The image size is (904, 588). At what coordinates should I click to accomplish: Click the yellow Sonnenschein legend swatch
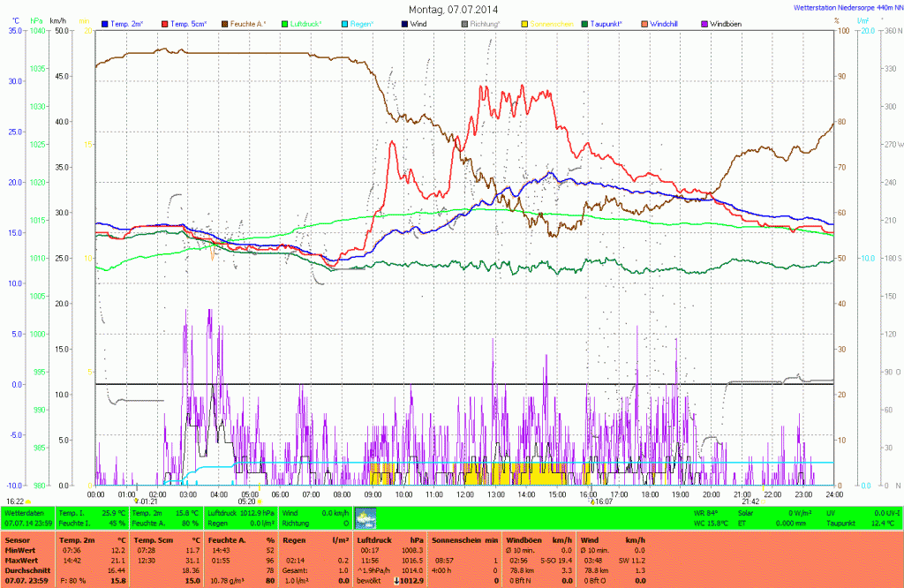[x=524, y=23]
